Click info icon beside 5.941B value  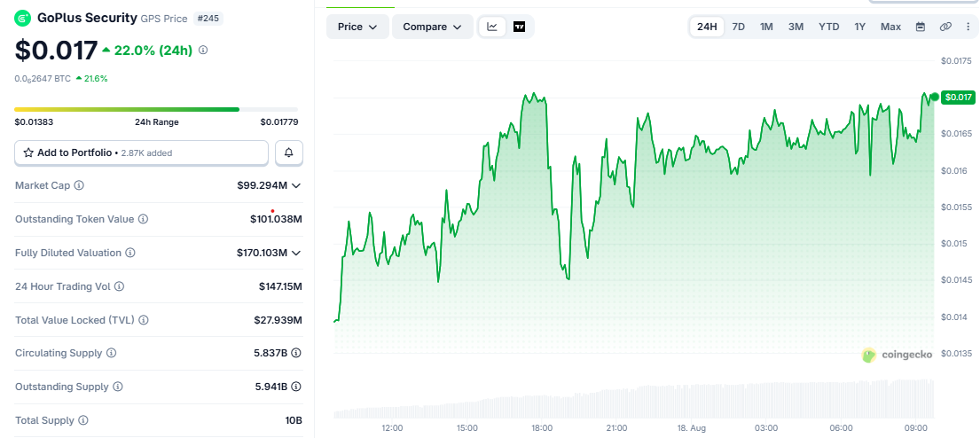(x=296, y=387)
